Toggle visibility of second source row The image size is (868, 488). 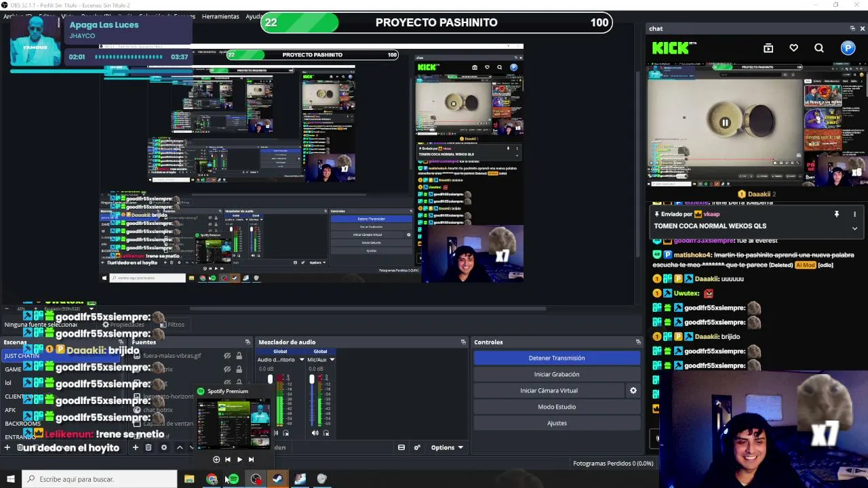click(x=227, y=369)
